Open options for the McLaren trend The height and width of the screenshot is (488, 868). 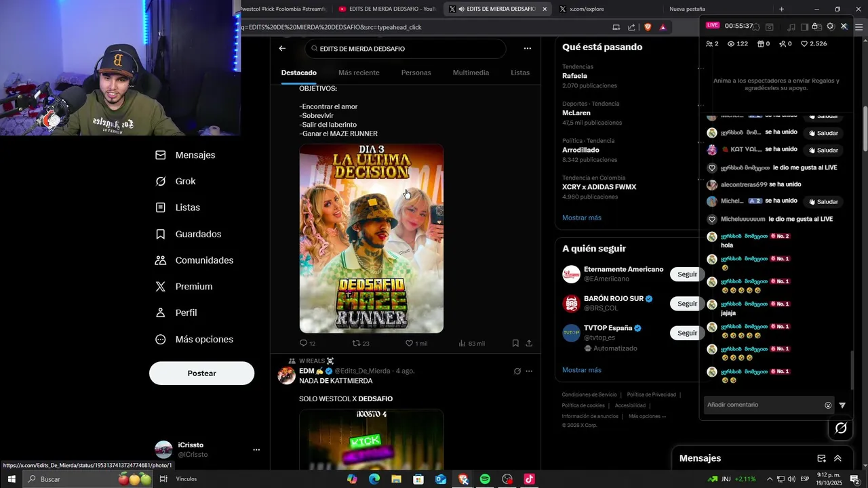[x=701, y=104]
